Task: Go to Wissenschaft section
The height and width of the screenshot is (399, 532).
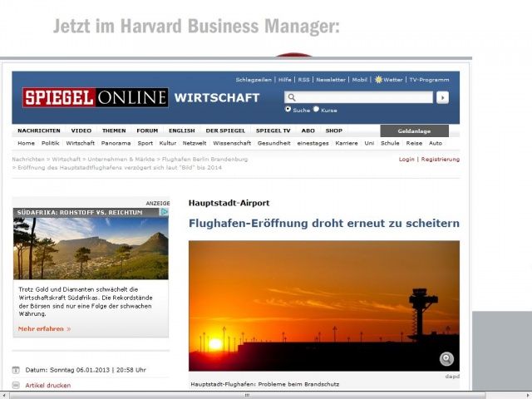Action: click(232, 143)
